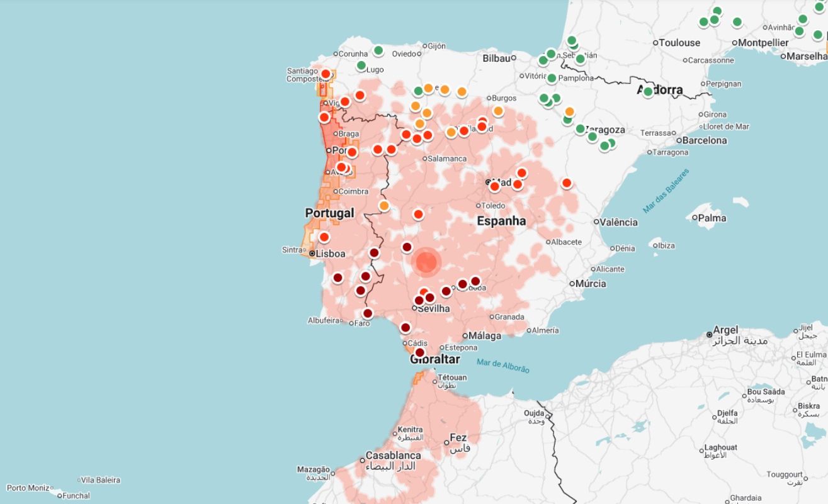This screenshot has width=828, height=504.
Task: Select the red marker east of Albacete
Action: (566, 183)
